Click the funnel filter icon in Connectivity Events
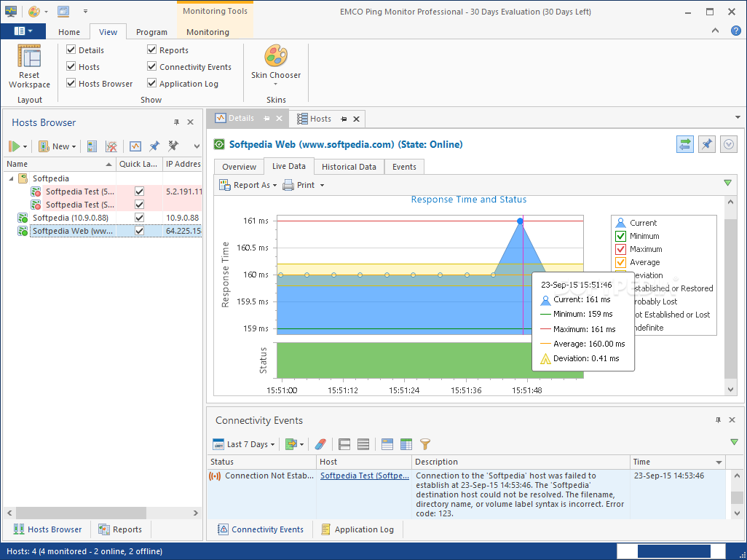 coord(425,444)
